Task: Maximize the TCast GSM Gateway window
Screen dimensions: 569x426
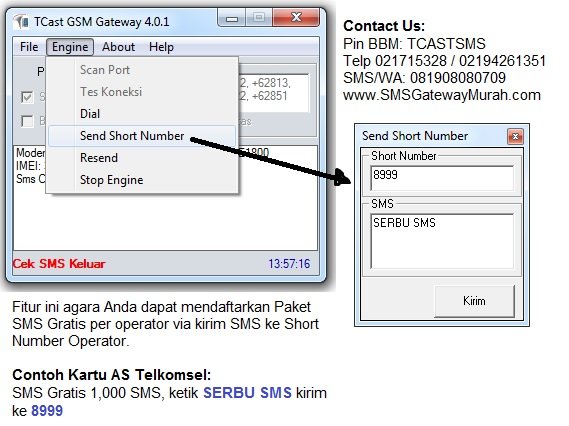Action: tap(259, 18)
